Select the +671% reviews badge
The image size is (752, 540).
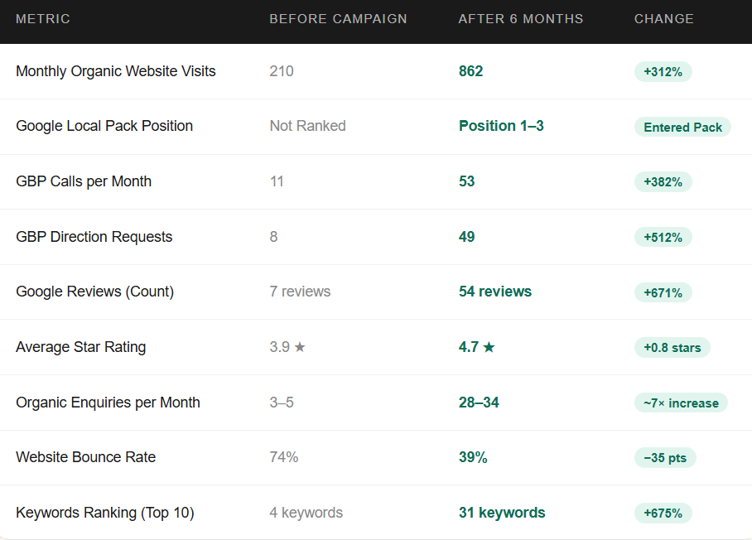click(x=663, y=293)
